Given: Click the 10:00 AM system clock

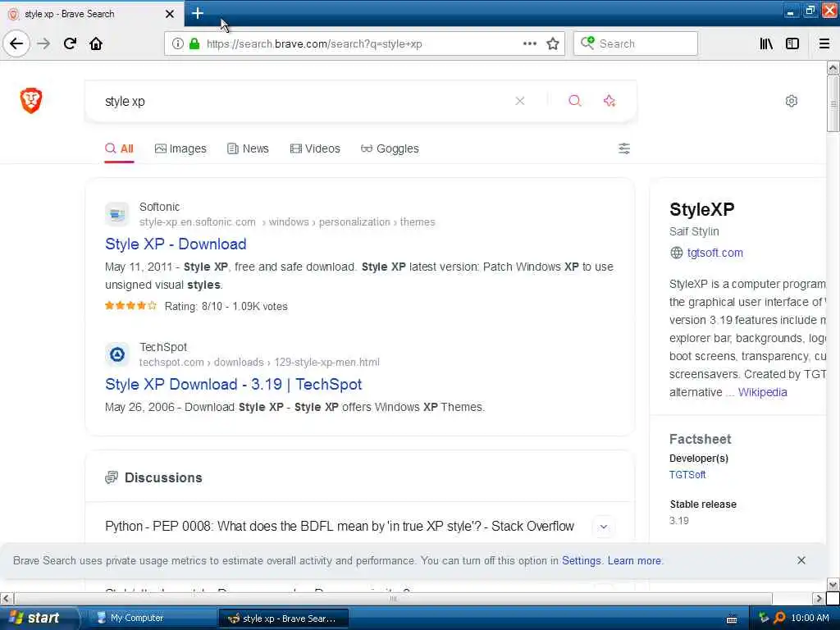Looking at the screenshot, I should [x=810, y=618].
